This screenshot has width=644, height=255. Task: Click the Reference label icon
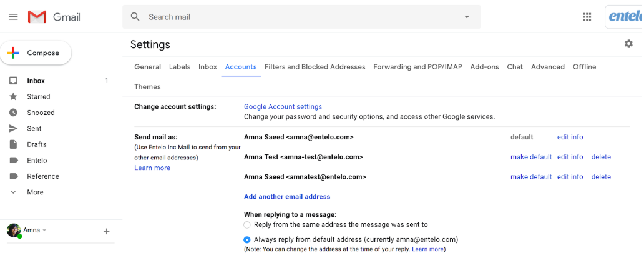point(14,176)
